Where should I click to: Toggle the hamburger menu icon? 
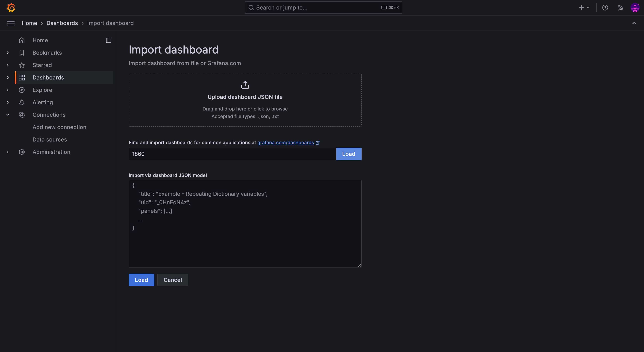11,23
